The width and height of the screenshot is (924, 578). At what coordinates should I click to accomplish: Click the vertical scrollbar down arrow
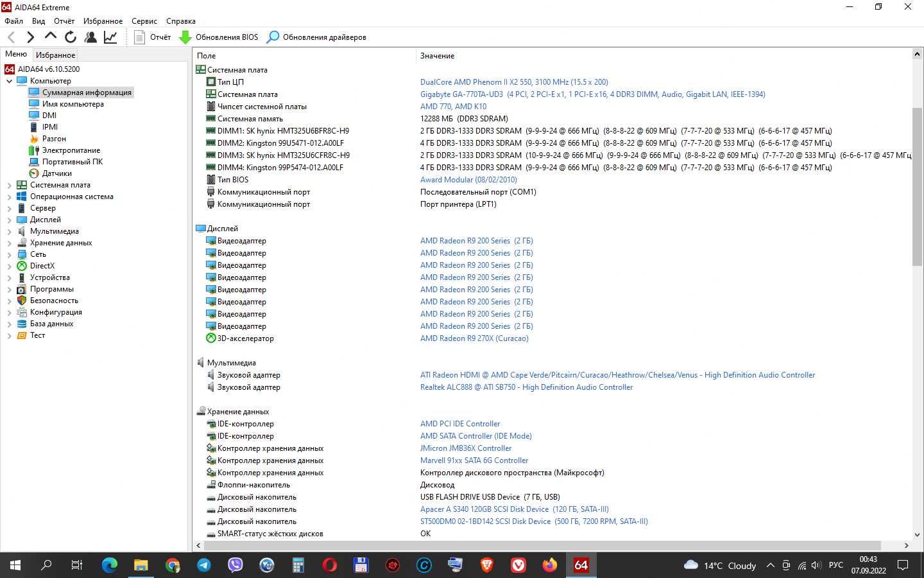coord(917,534)
